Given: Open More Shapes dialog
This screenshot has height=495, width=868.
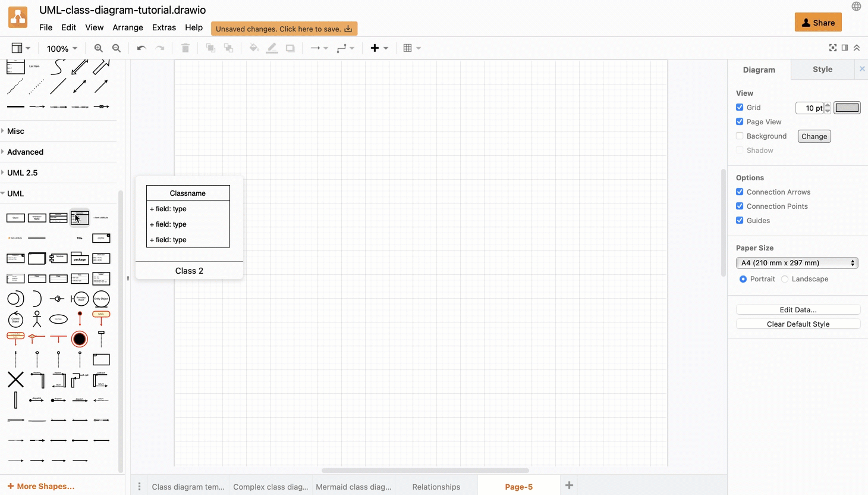Looking at the screenshot, I should 40,486.
